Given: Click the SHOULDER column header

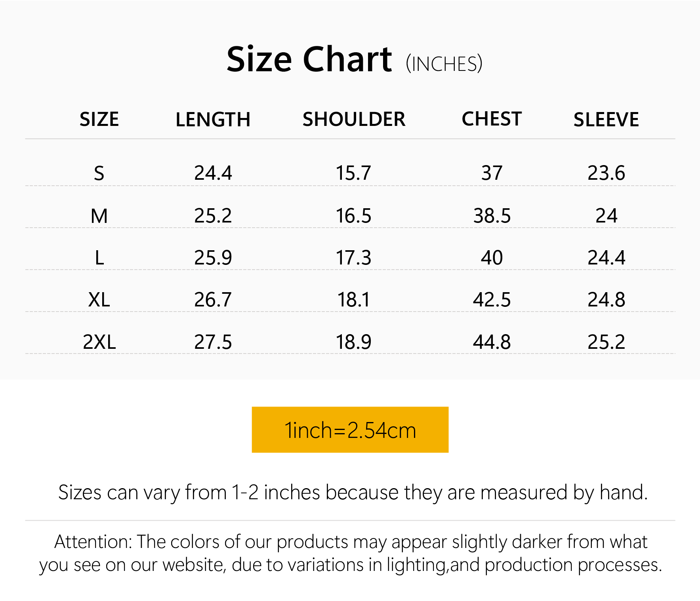Looking at the screenshot, I should point(354,119).
